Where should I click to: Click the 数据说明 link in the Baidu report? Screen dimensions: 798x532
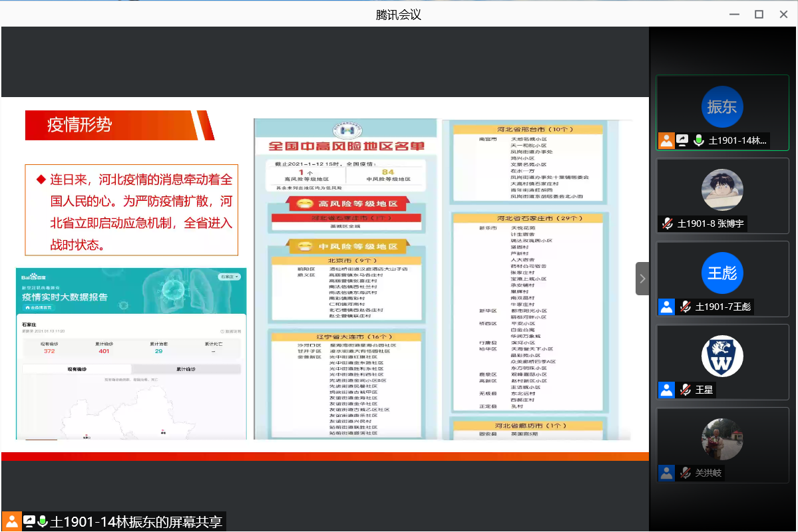[231, 331]
